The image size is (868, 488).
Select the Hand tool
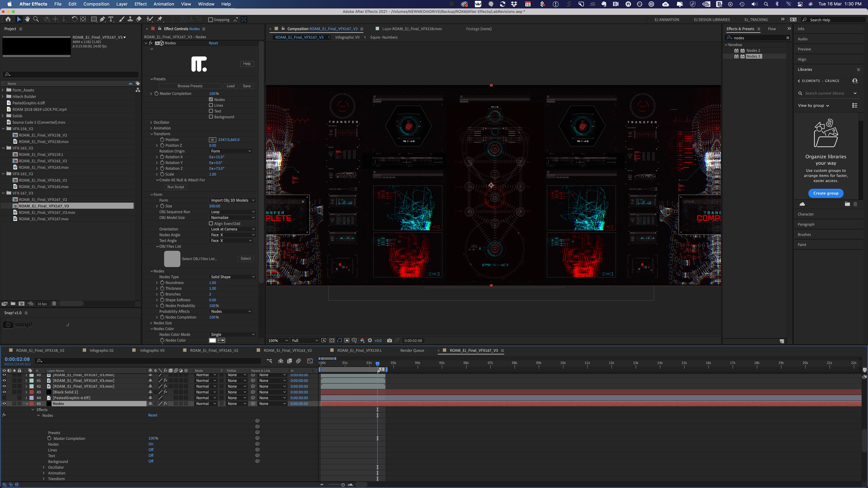pos(27,19)
